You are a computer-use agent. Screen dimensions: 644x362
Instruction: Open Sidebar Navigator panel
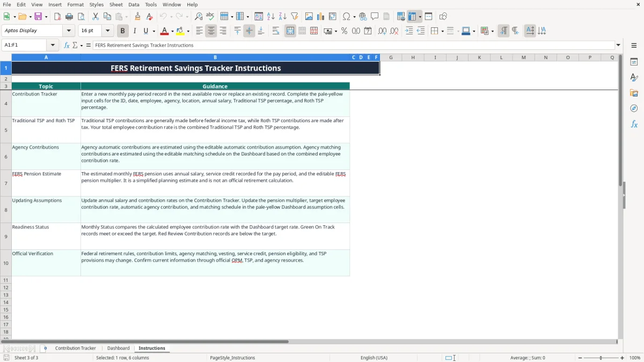coord(634,109)
